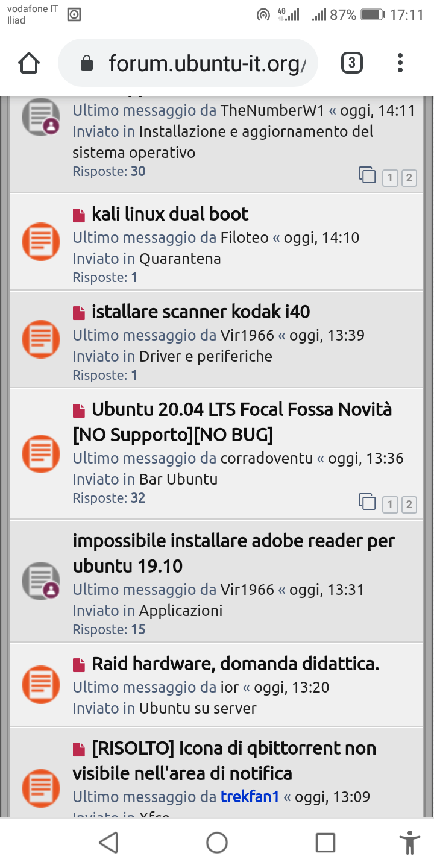Open the kali linux dual boot topic

point(170,214)
